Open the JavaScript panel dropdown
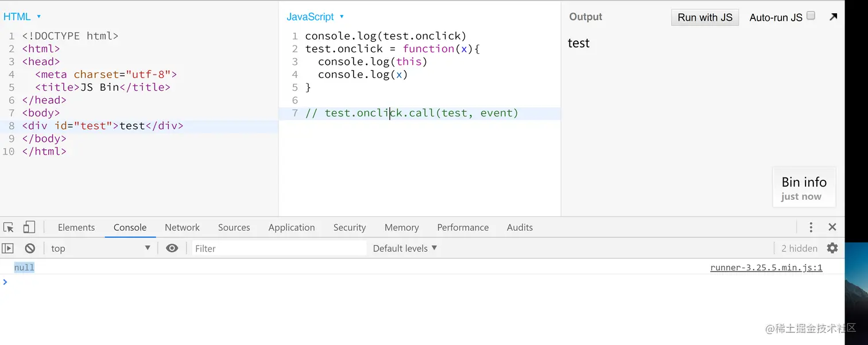This screenshot has width=868, height=345. pos(315,17)
